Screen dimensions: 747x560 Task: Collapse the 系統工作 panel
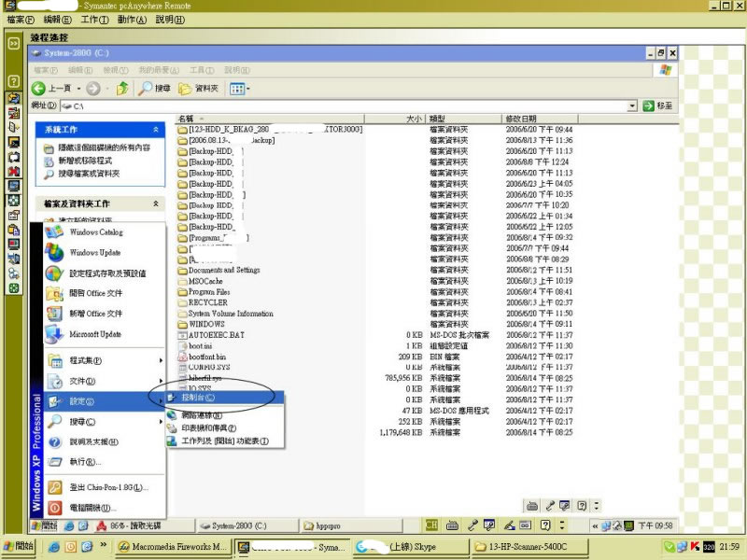[x=156, y=130]
